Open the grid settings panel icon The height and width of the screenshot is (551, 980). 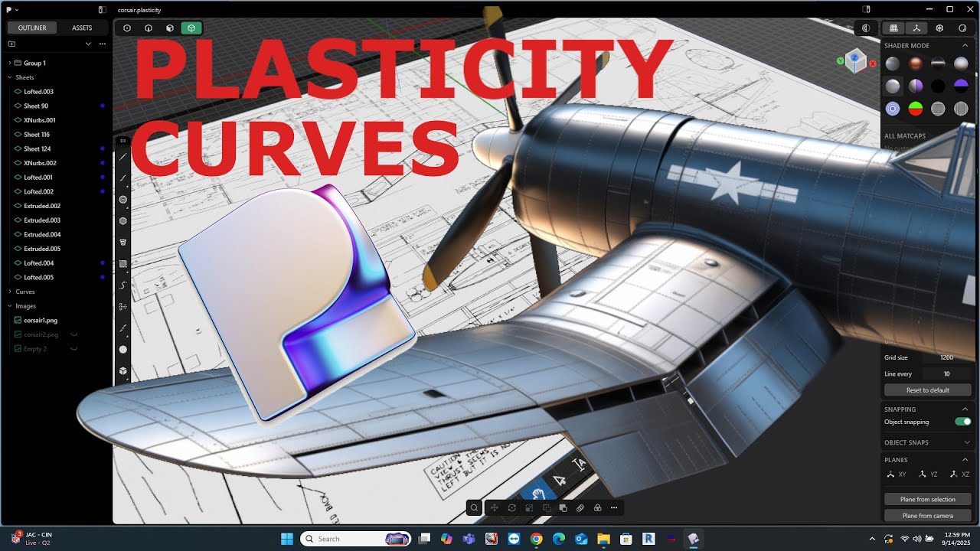coord(893,28)
